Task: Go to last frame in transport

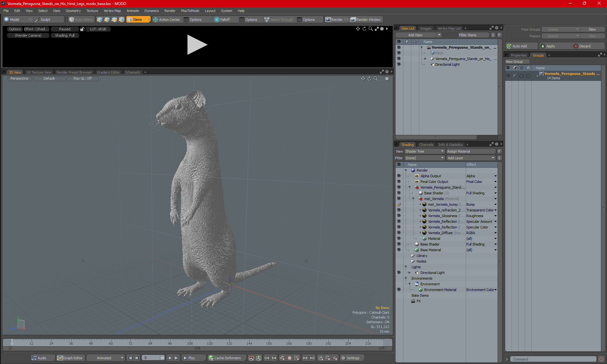Action: 177,358
